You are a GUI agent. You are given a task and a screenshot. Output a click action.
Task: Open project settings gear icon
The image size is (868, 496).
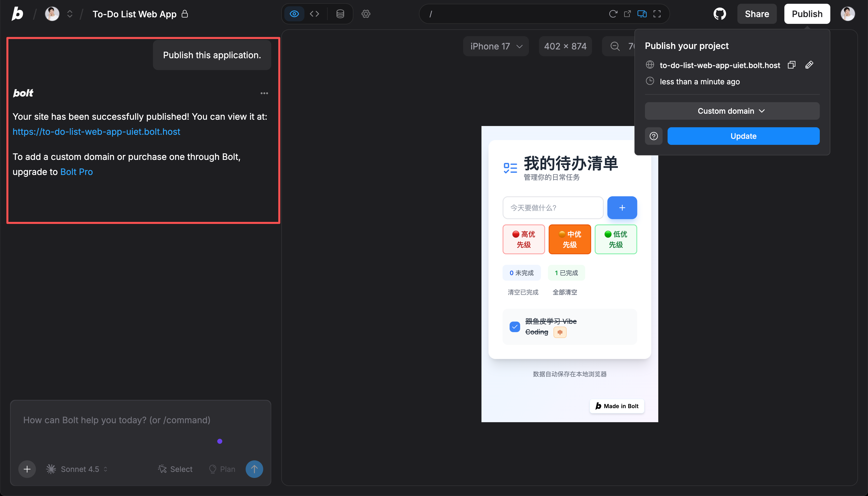tap(366, 14)
